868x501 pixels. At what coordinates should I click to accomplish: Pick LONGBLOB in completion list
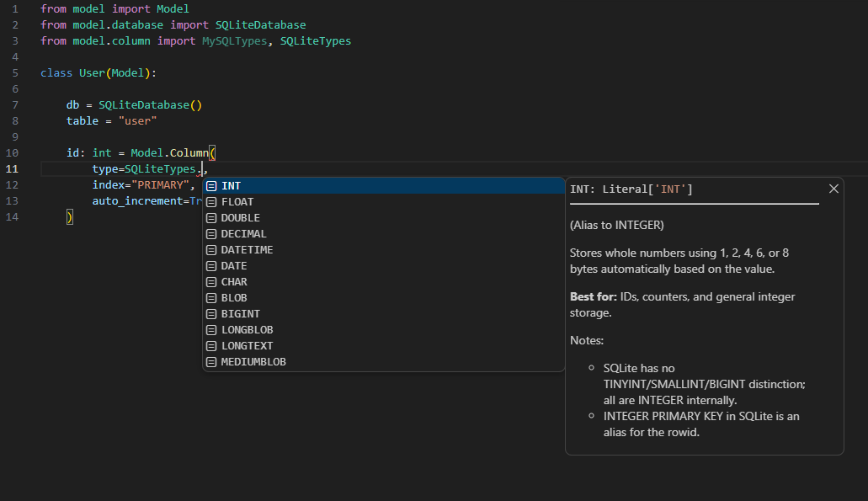click(x=384, y=331)
